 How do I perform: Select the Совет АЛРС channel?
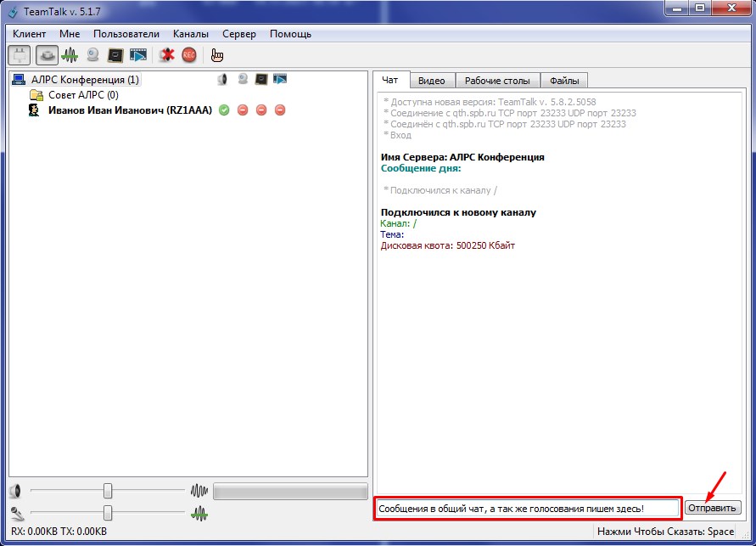pyautogui.click(x=82, y=95)
